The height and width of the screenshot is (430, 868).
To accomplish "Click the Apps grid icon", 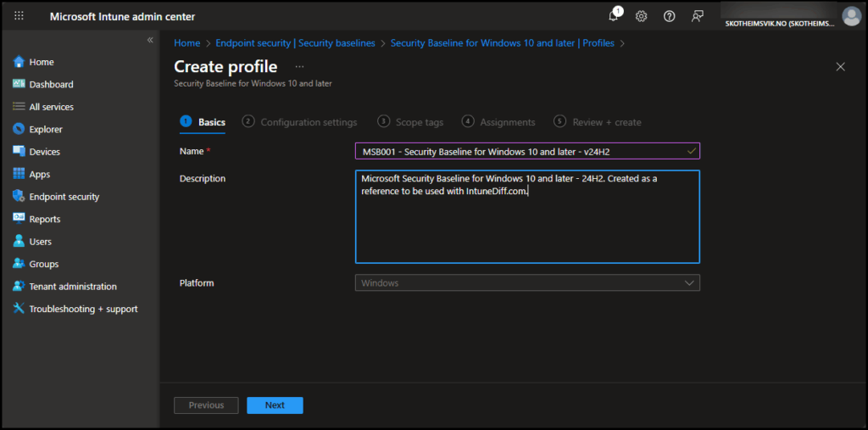I will pos(19,174).
